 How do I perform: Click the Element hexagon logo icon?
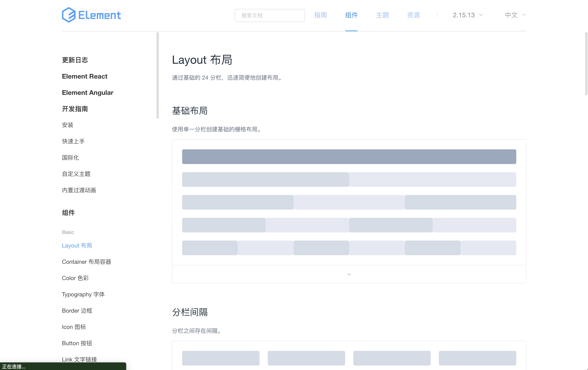69,15
